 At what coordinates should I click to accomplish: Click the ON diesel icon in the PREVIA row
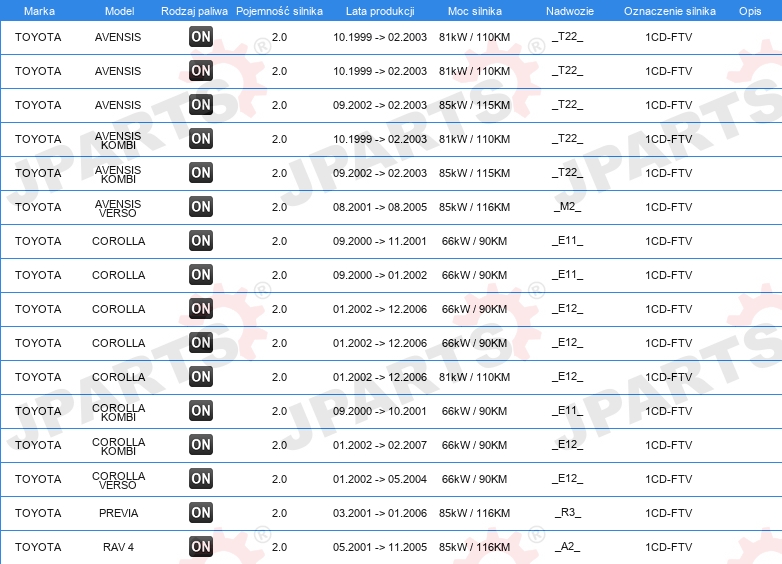tap(201, 512)
